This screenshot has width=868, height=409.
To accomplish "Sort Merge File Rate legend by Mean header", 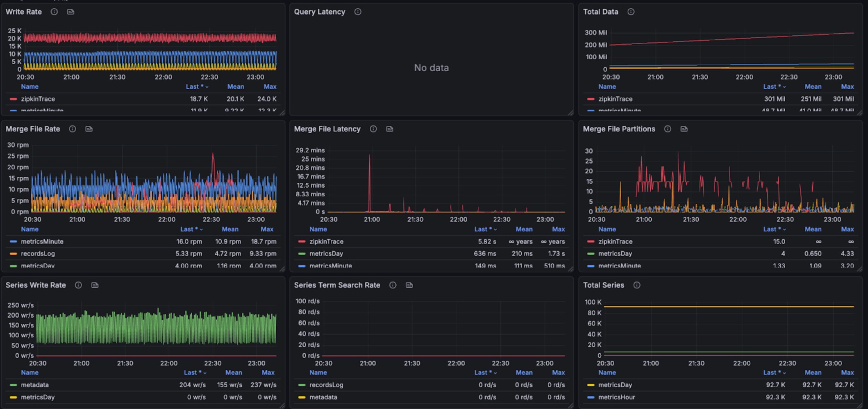I will (x=230, y=229).
